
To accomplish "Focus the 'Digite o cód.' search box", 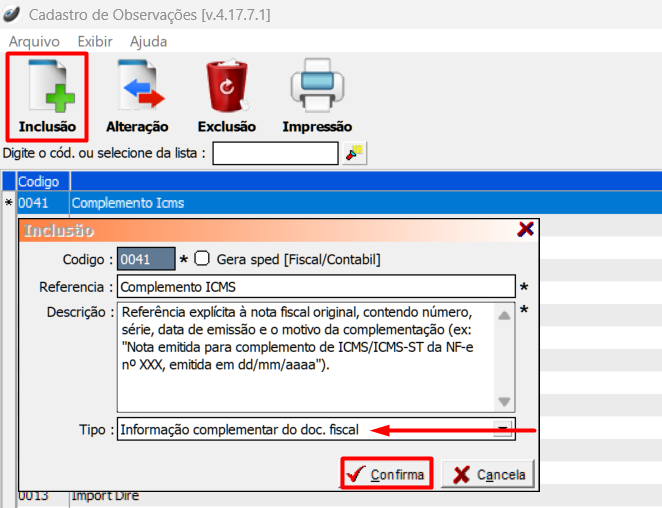I will (275, 153).
